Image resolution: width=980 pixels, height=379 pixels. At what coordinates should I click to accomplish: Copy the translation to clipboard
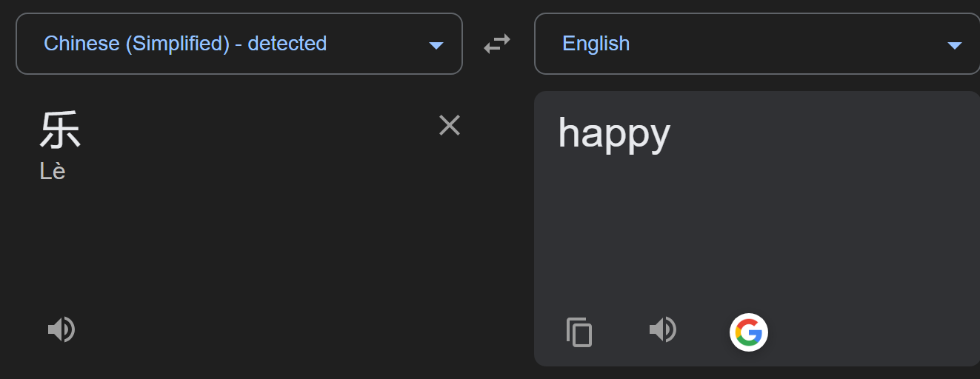579,332
